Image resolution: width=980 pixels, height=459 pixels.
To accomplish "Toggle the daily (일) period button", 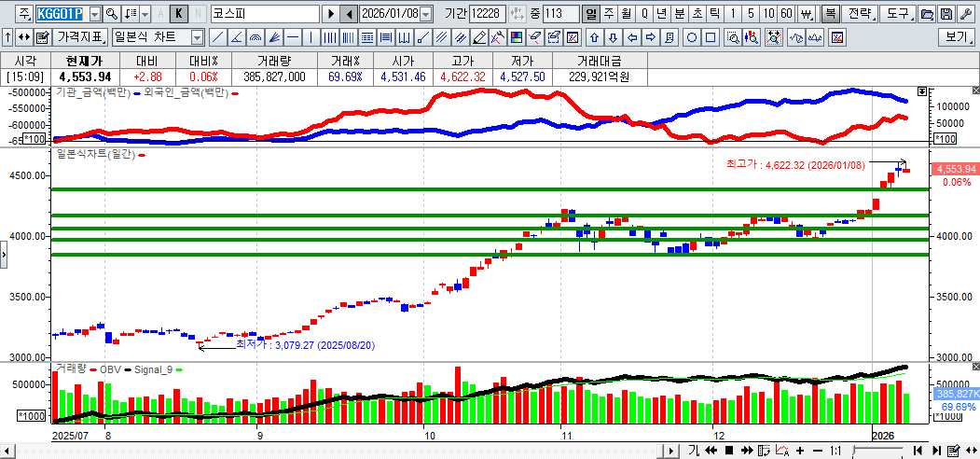I will coord(591,14).
